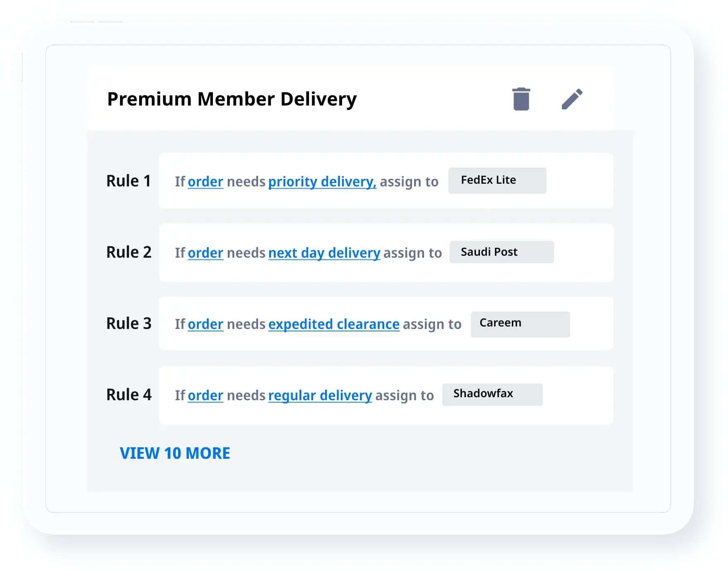Open the Careem carrier dropdown

point(520,324)
